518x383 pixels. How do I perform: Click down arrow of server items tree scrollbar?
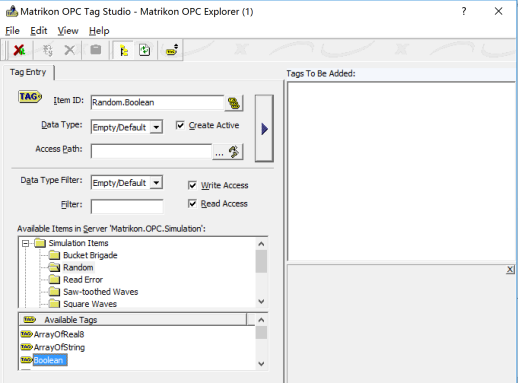click(x=261, y=301)
